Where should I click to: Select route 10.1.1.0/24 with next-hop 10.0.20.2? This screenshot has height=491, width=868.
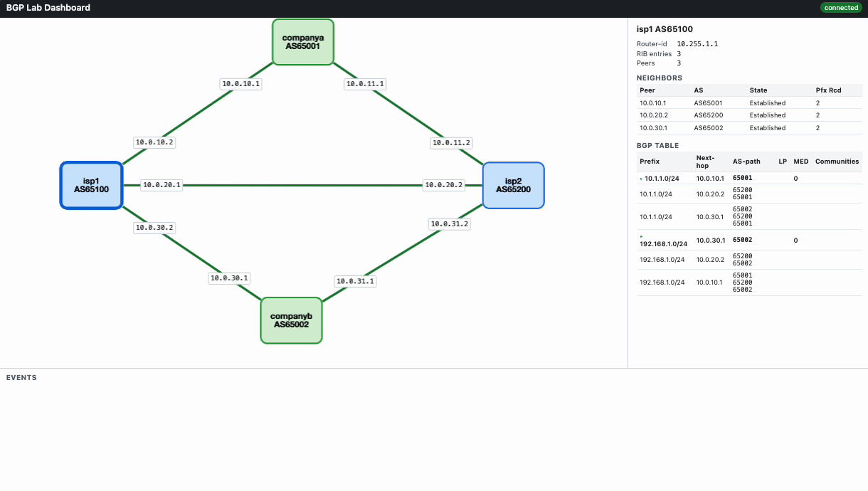pyautogui.click(x=749, y=194)
